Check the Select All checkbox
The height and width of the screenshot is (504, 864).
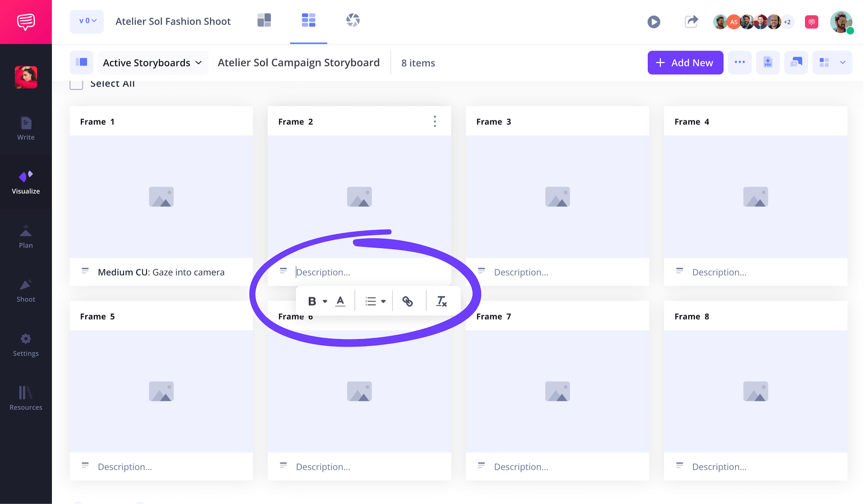[x=76, y=84]
